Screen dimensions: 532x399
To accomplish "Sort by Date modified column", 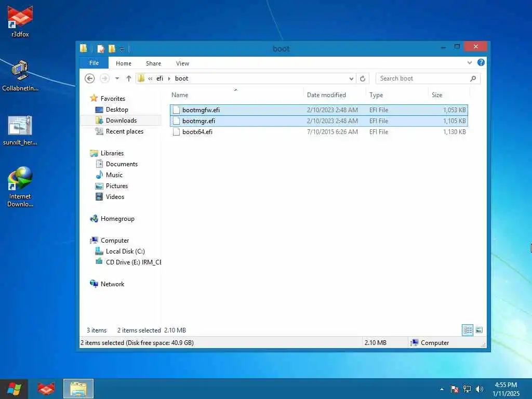I will tap(326, 95).
